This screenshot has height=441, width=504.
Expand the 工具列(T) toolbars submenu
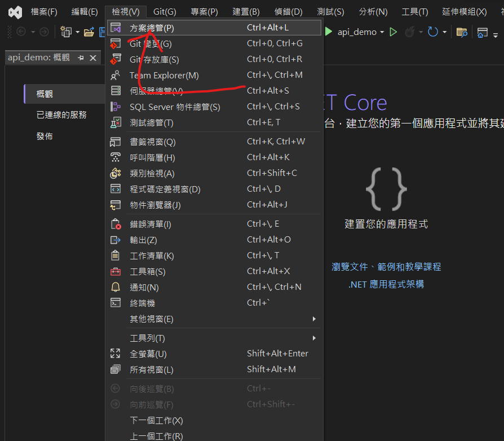click(x=214, y=338)
